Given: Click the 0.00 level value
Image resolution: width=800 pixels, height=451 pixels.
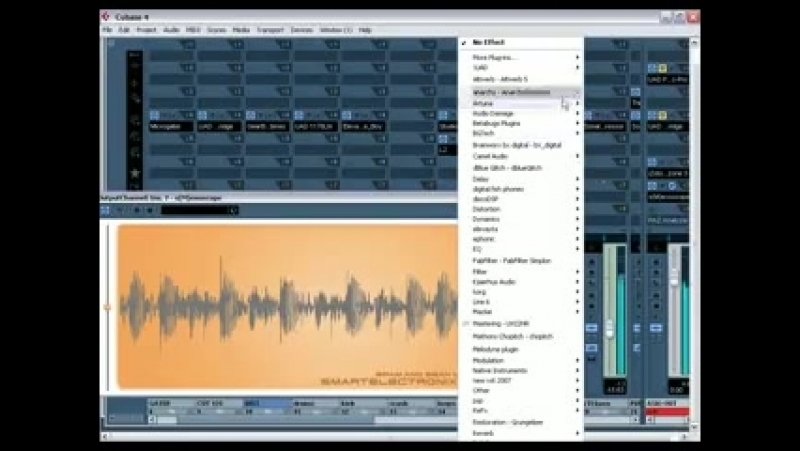Looking at the screenshot, I should pyautogui.click(x=677, y=390).
